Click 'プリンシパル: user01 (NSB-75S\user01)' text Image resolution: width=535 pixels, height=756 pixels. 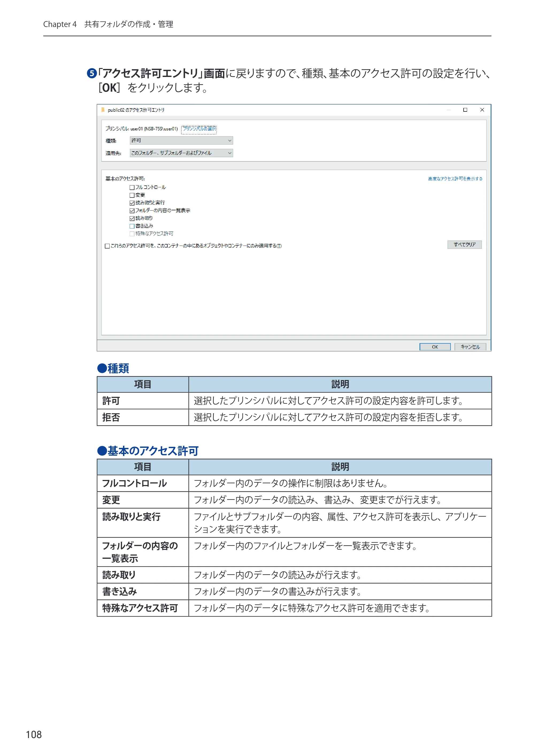point(141,129)
